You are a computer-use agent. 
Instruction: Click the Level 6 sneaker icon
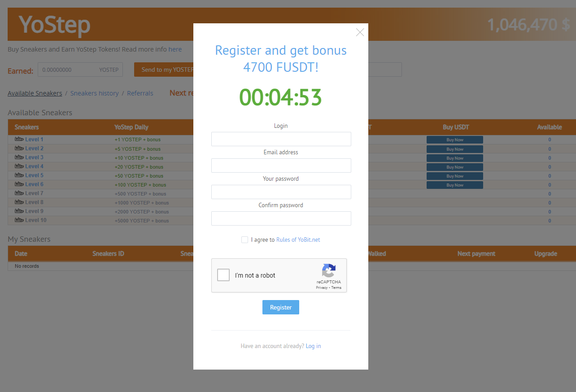19,184
